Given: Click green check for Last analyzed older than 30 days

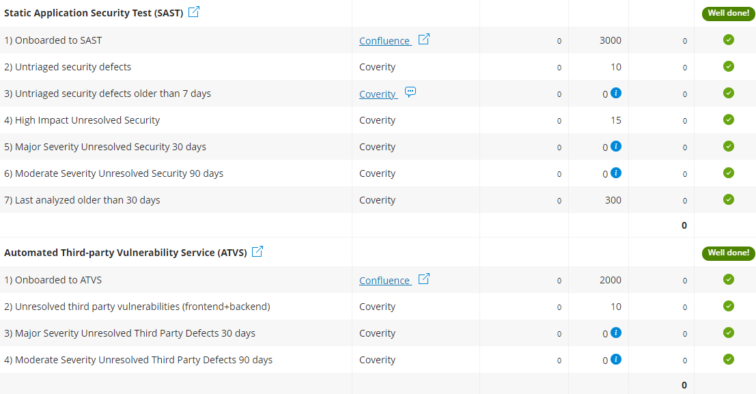Looking at the screenshot, I should click(729, 199).
